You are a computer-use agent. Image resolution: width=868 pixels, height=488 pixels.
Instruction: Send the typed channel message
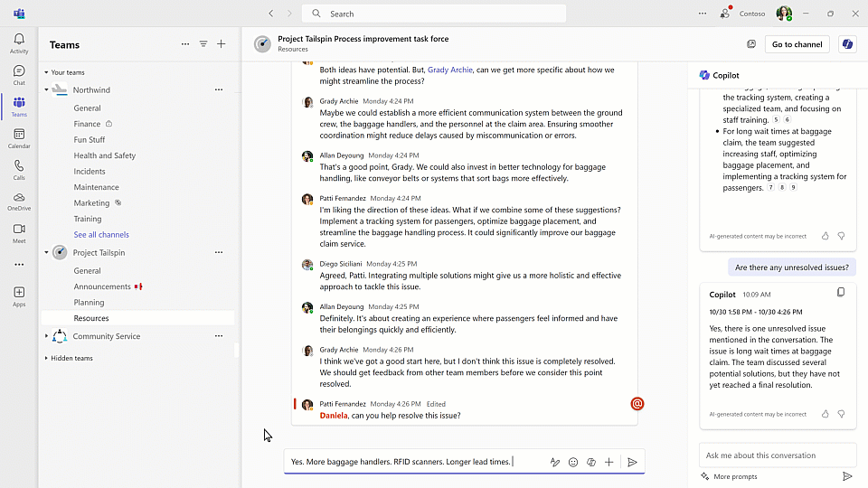pos(632,462)
